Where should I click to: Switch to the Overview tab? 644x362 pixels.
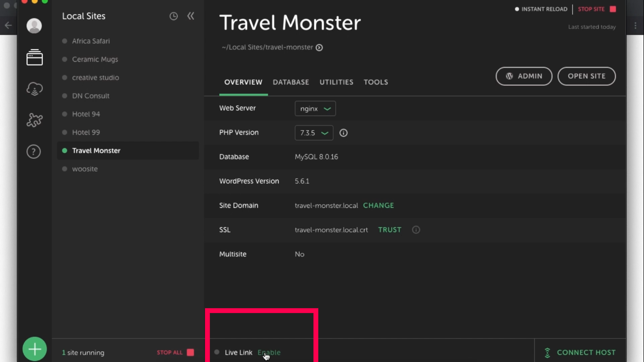243,82
